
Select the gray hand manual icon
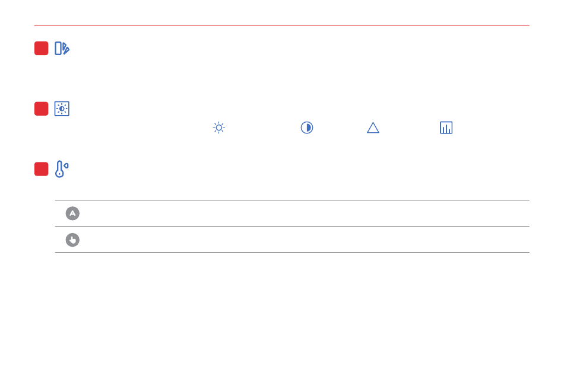[72, 240]
